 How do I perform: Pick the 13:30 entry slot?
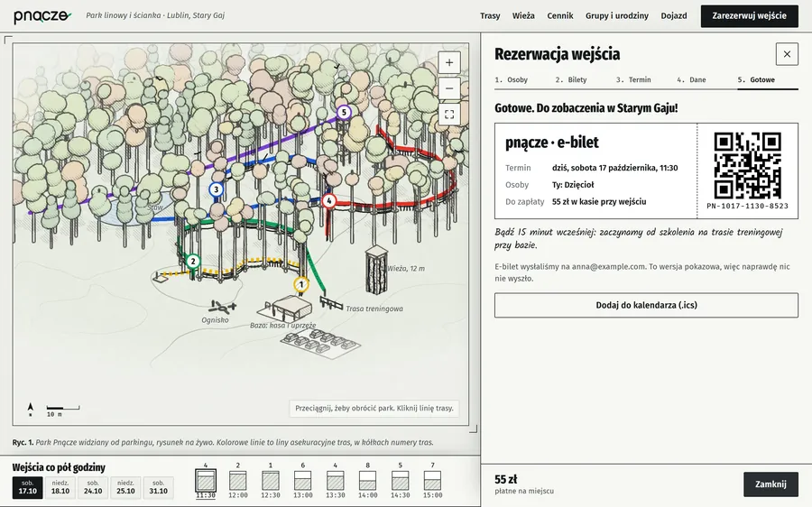336,481
